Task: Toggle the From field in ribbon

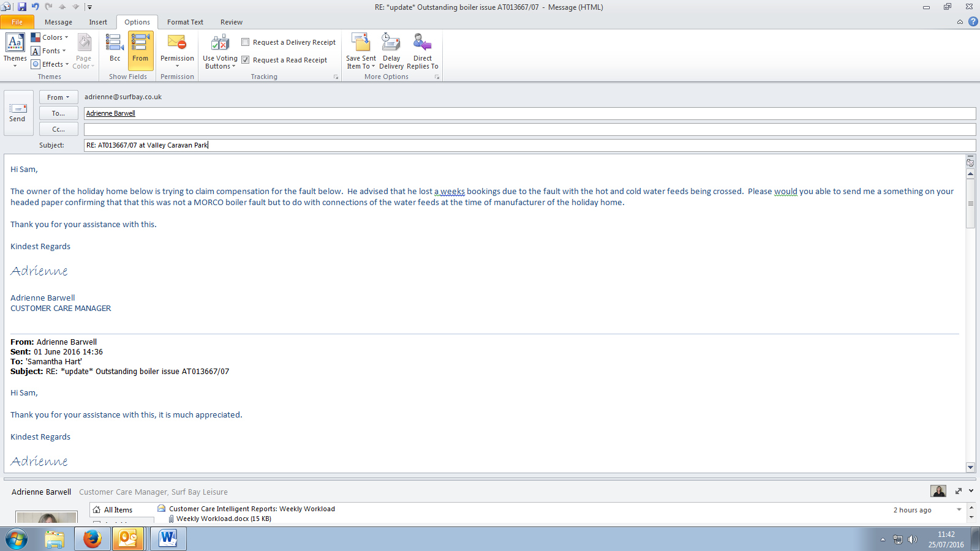Action: [140, 50]
